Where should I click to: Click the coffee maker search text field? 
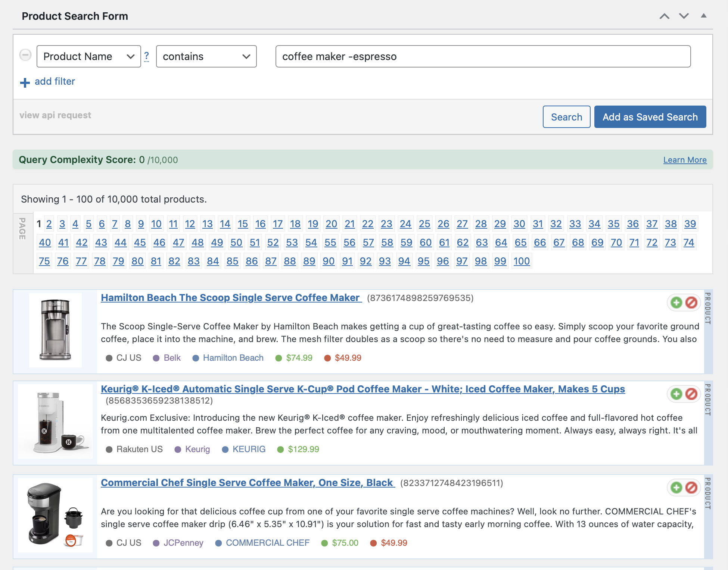click(x=483, y=56)
